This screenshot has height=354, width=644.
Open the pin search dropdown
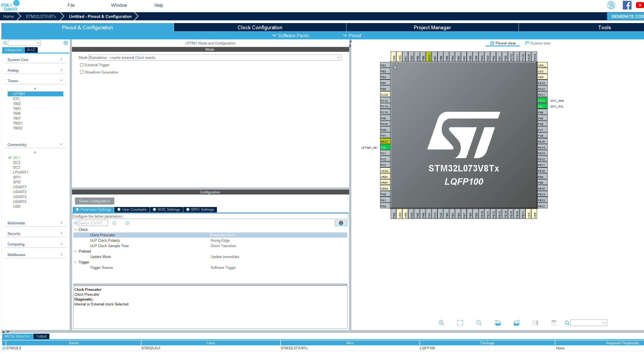604,323
